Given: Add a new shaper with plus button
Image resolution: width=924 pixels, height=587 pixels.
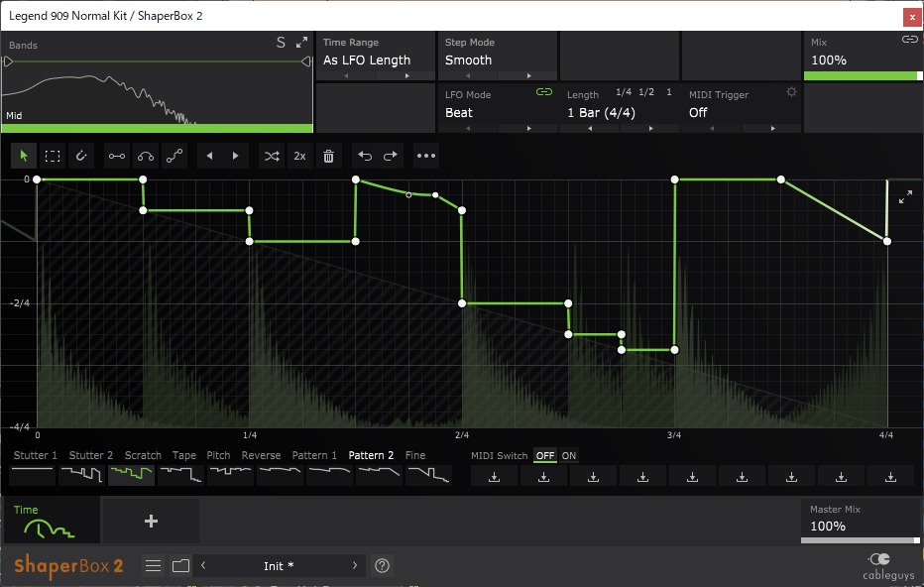Looking at the screenshot, I should point(151,521).
